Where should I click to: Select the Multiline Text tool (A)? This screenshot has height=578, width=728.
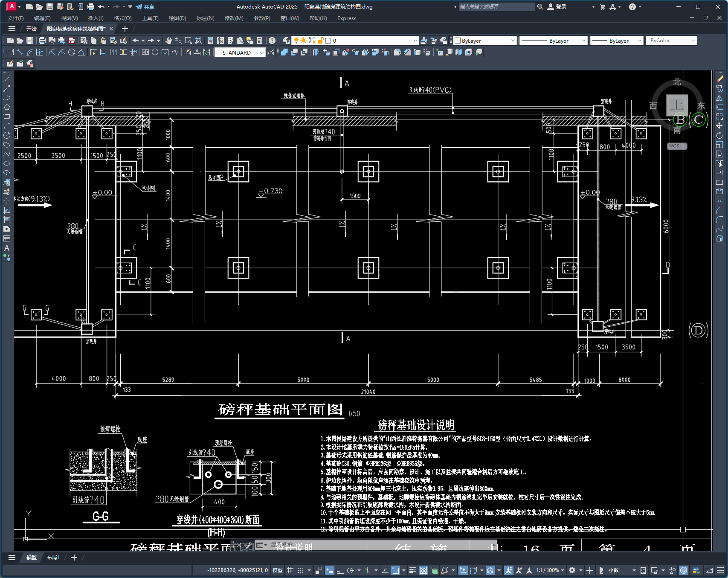(x=7, y=248)
